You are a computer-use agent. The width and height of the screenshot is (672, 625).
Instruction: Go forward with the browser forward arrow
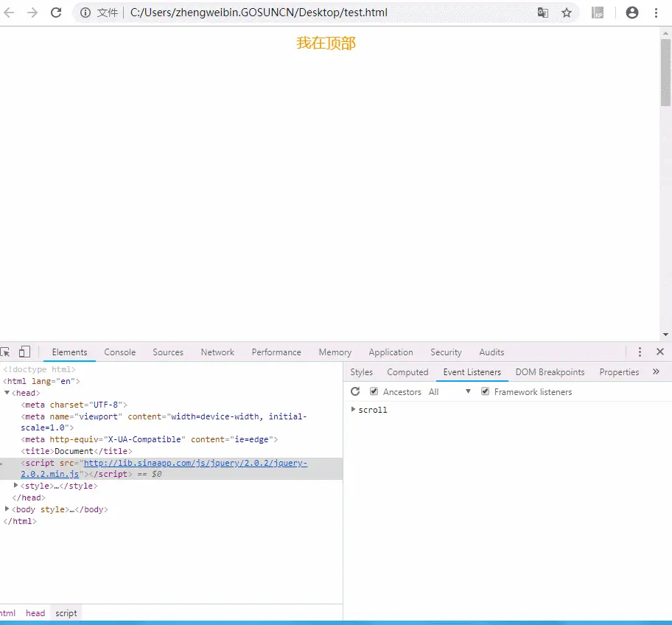(32, 13)
